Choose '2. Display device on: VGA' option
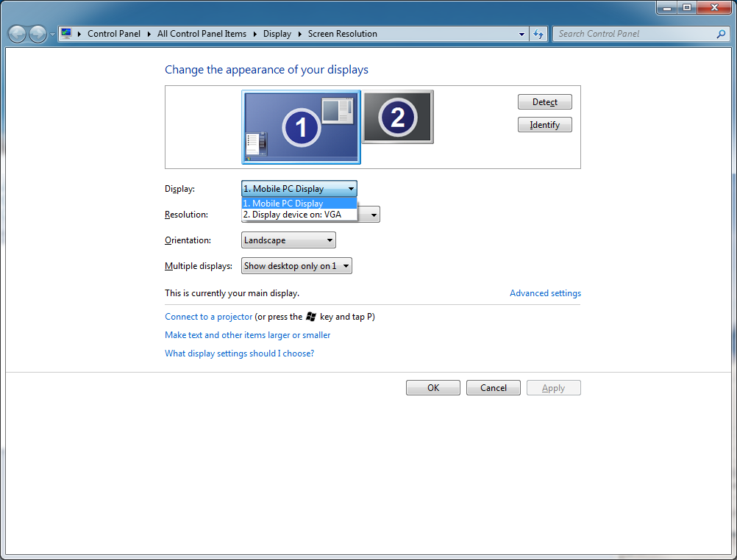737x560 pixels. click(299, 215)
